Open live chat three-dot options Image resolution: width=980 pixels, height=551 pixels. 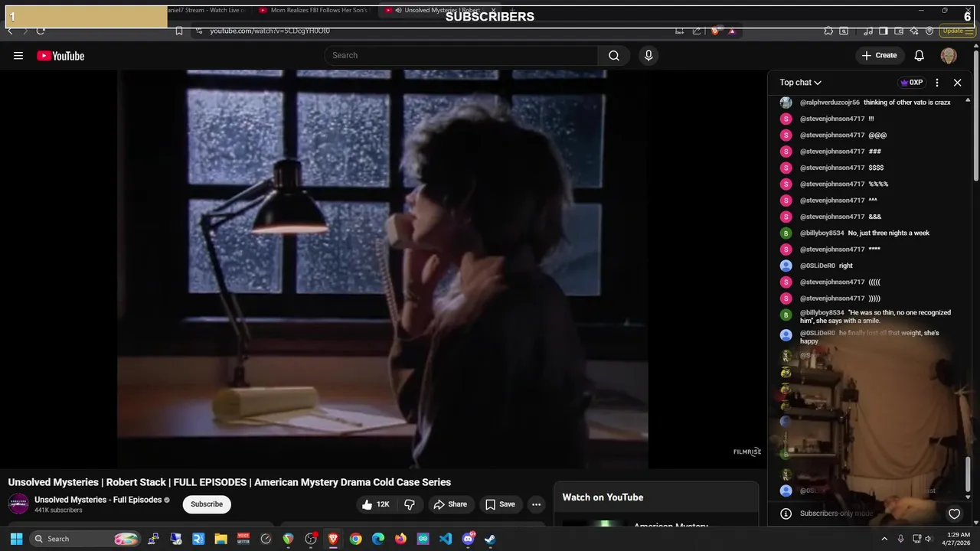(x=937, y=83)
